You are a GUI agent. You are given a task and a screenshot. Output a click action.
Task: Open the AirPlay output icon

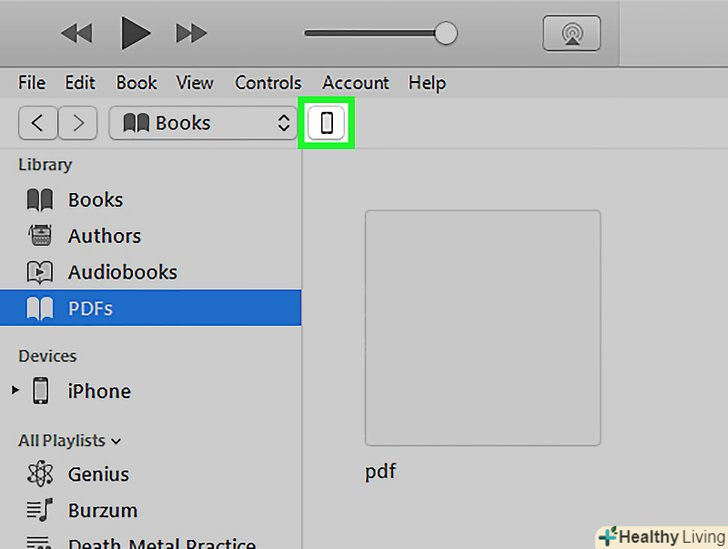[x=571, y=33]
